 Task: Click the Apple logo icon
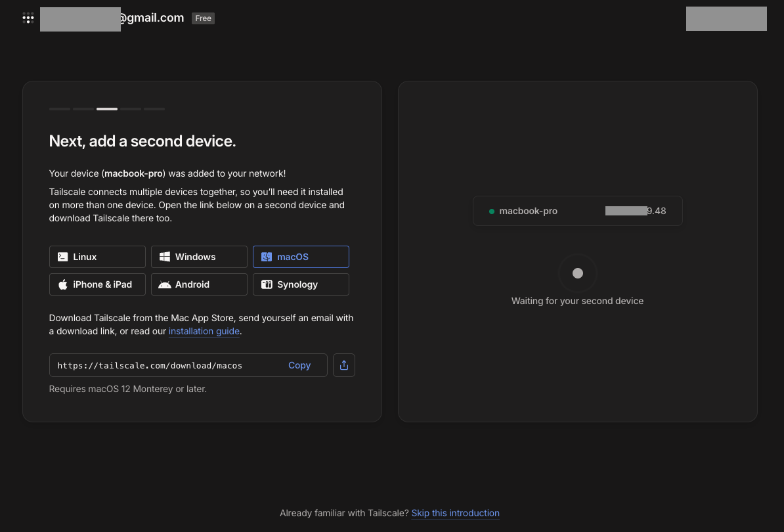pos(62,284)
